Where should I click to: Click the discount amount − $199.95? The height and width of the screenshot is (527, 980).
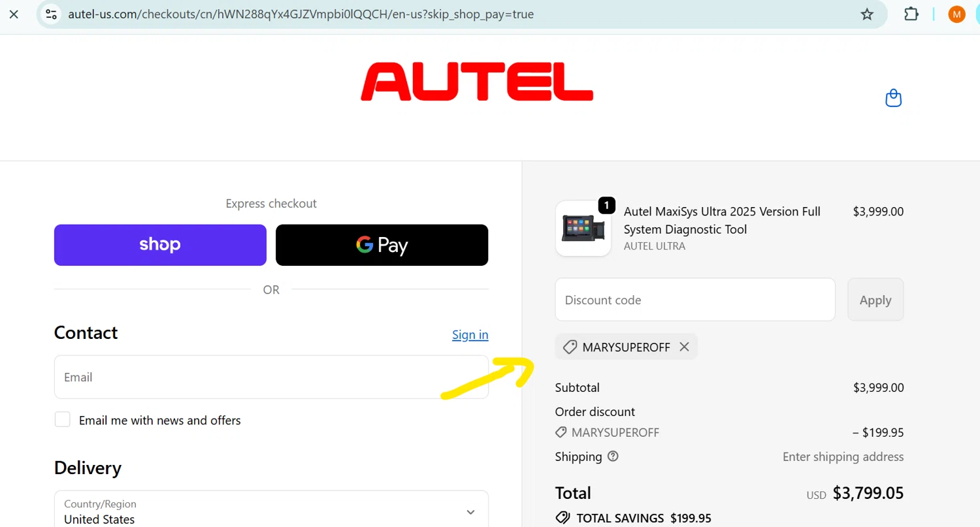pyautogui.click(x=878, y=432)
